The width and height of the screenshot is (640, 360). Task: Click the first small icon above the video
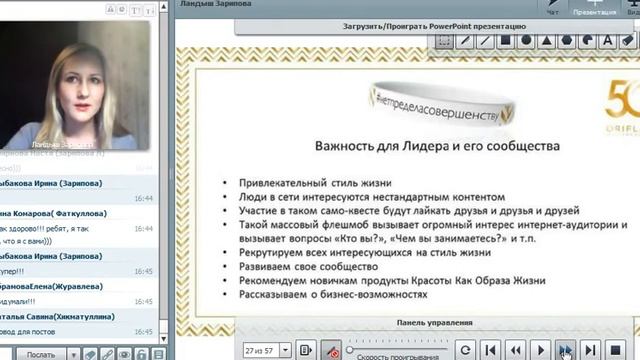click(110, 9)
